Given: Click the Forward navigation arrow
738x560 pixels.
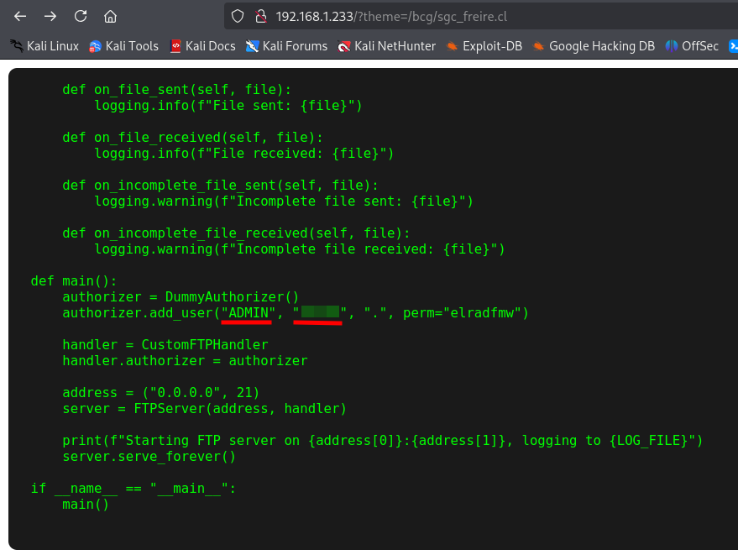Looking at the screenshot, I should [50, 16].
